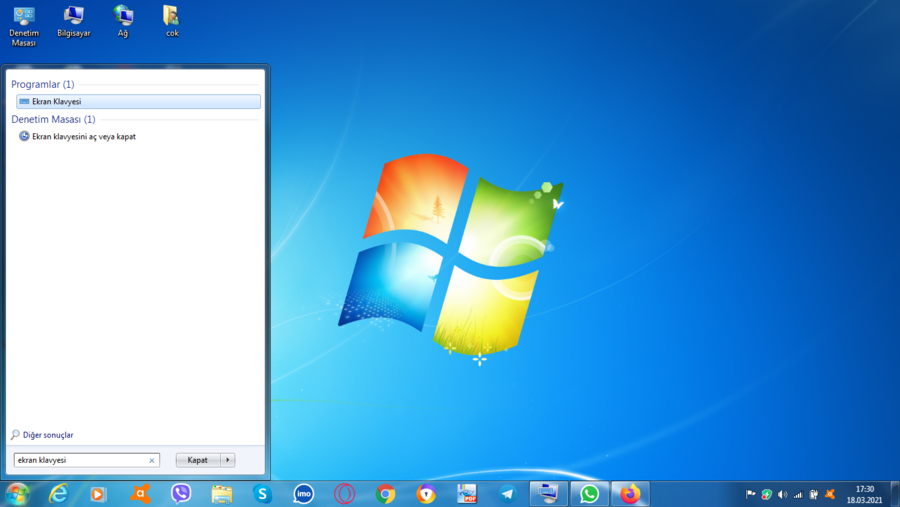Image resolution: width=900 pixels, height=507 pixels.
Task: Switch to the monitor app taskbar button
Action: [549, 494]
